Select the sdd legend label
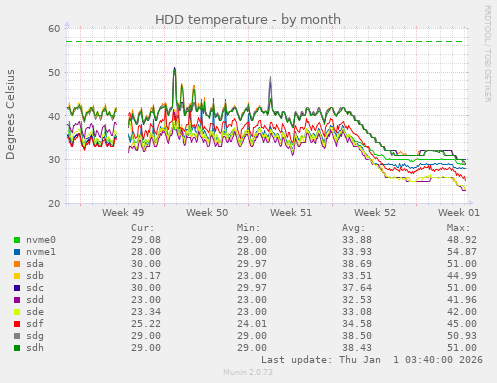The height and width of the screenshot is (383, 497). (35, 300)
